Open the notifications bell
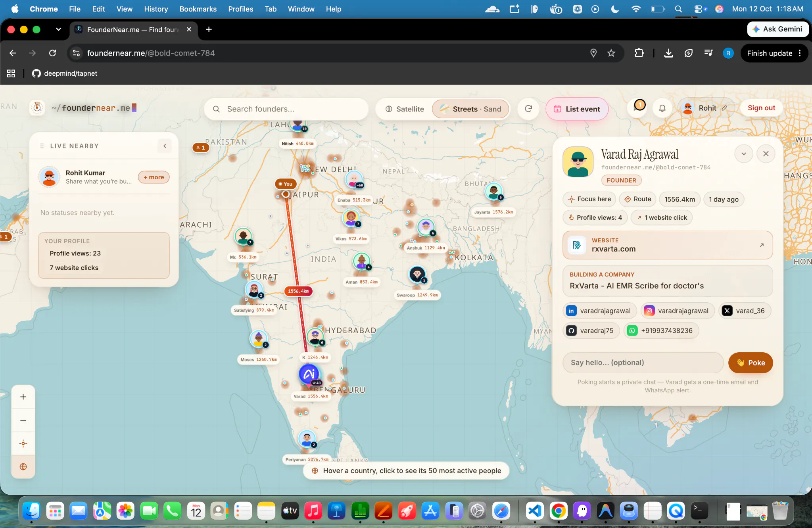This screenshot has width=812, height=528. (662, 108)
